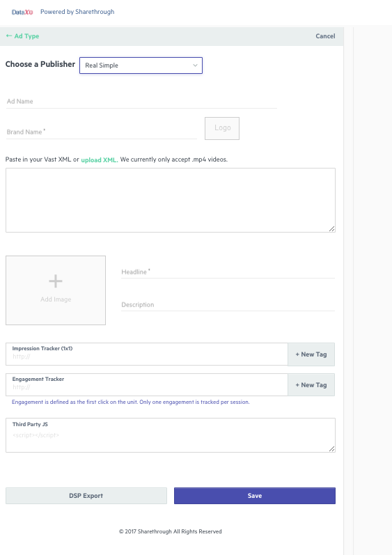Grab the Vast XML textarea resize handle

[x=331, y=229]
